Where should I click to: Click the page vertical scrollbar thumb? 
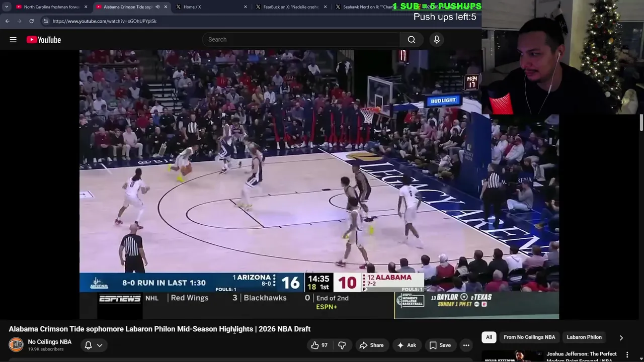tap(641, 123)
